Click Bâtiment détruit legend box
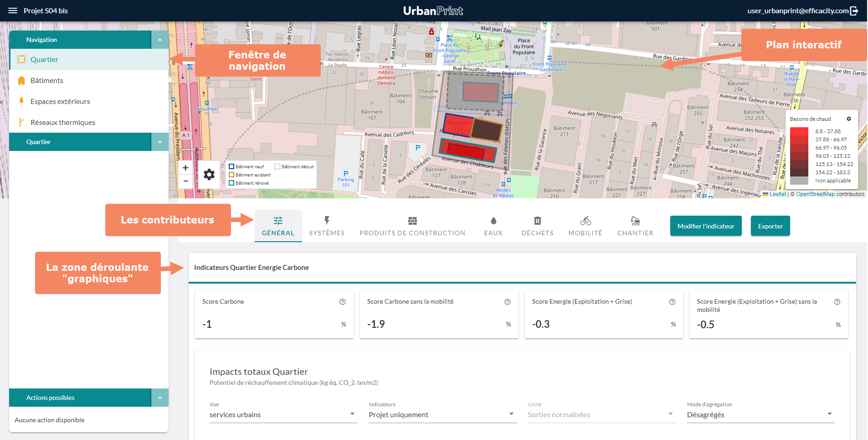This screenshot has width=868, height=440. click(277, 166)
